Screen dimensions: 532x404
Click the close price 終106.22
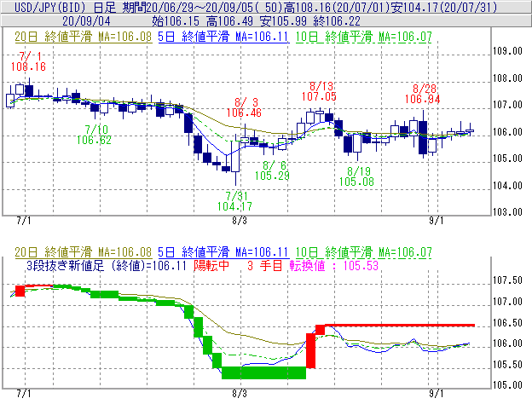point(337,21)
